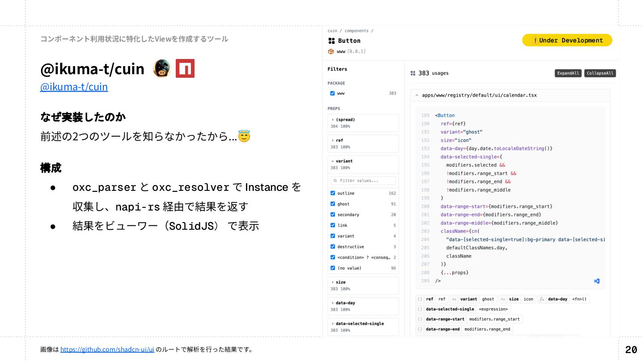Click the variant="ghost" code line
644x362 pixels.
click(462, 132)
